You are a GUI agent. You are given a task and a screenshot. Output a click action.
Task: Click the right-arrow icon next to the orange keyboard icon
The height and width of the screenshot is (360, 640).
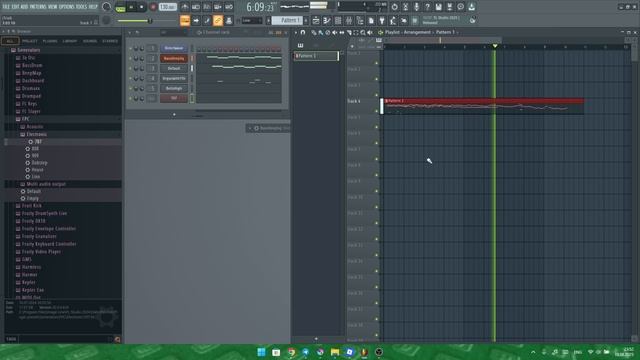pos(196,20)
